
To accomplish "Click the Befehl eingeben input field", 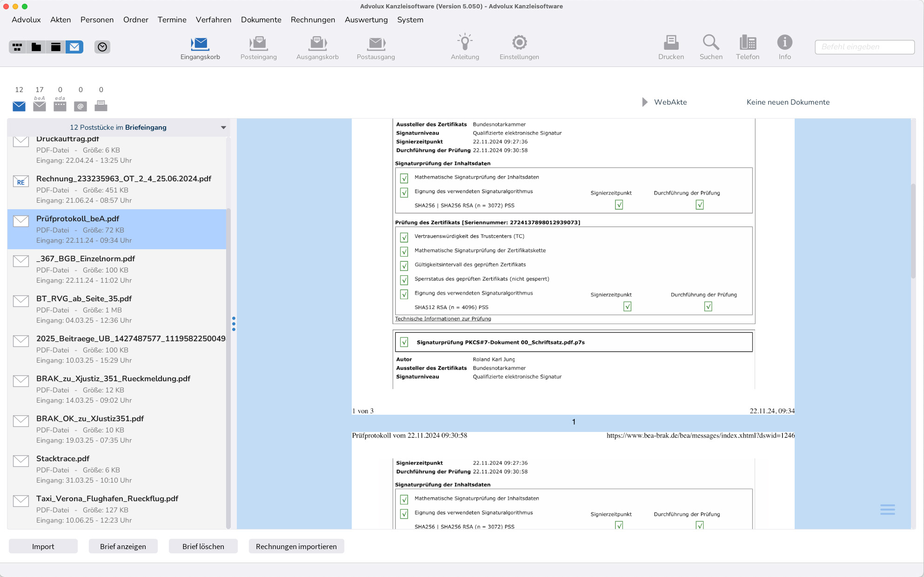I will [864, 47].
